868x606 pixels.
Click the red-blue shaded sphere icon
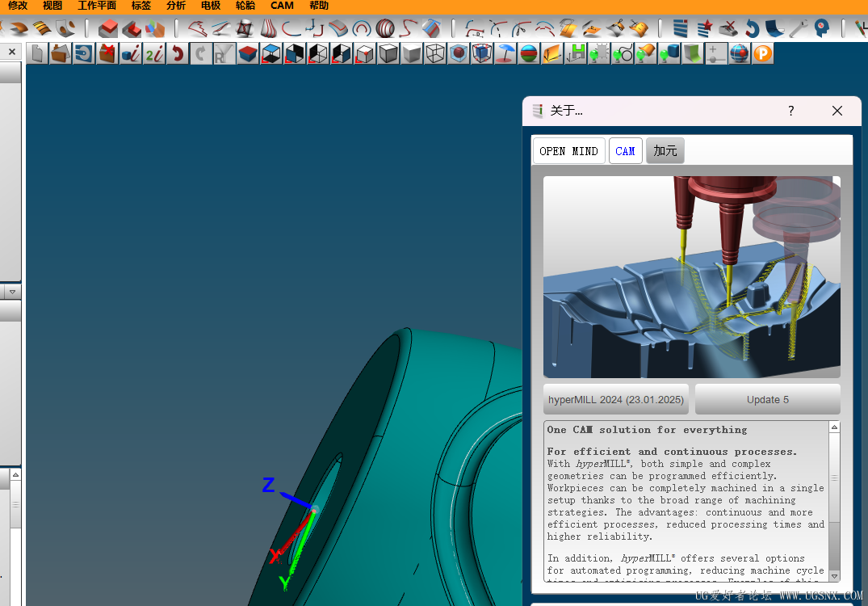[x=529, y=54]
